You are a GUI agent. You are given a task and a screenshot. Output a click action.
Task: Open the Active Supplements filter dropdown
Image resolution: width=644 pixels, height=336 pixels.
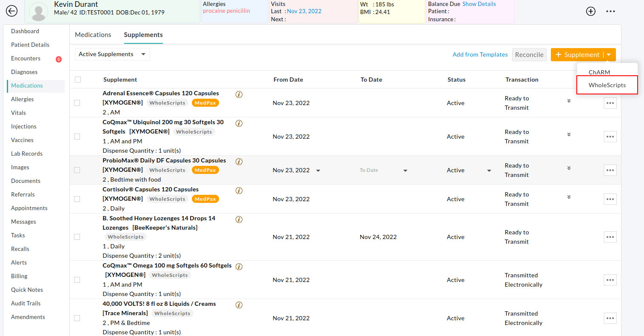coord(112,54)
